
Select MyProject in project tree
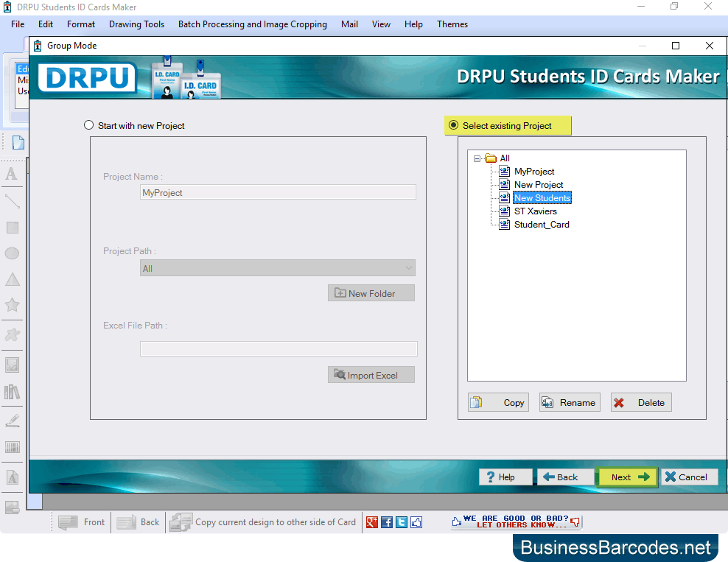(x=534, y=172)
